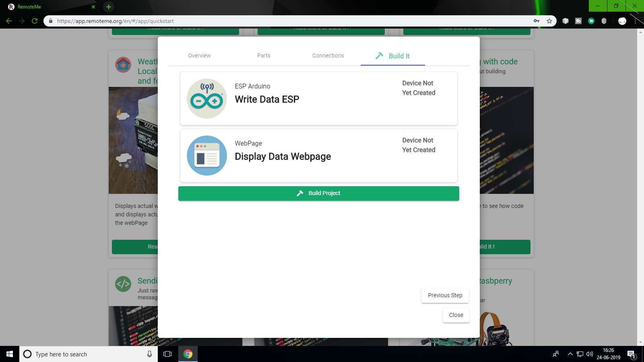Select the Connections tab
This screenshot has width=644, height=362.
point(328,56)
